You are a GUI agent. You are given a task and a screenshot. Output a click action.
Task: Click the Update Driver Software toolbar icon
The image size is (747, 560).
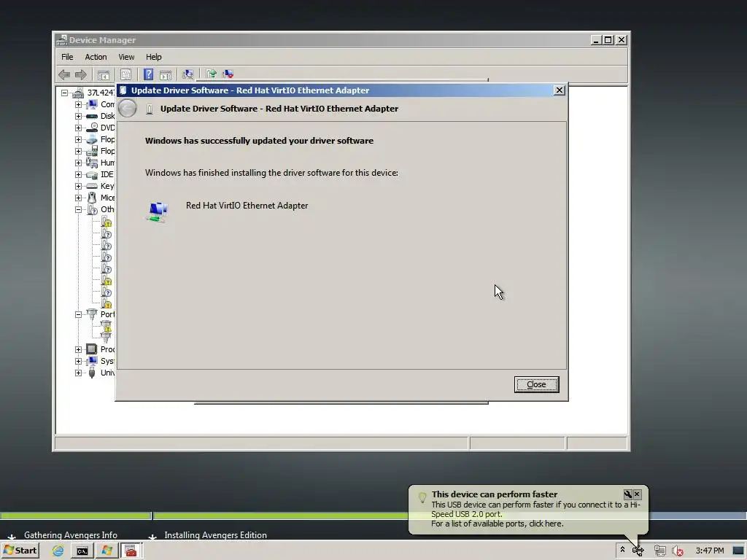coord(211,74)
